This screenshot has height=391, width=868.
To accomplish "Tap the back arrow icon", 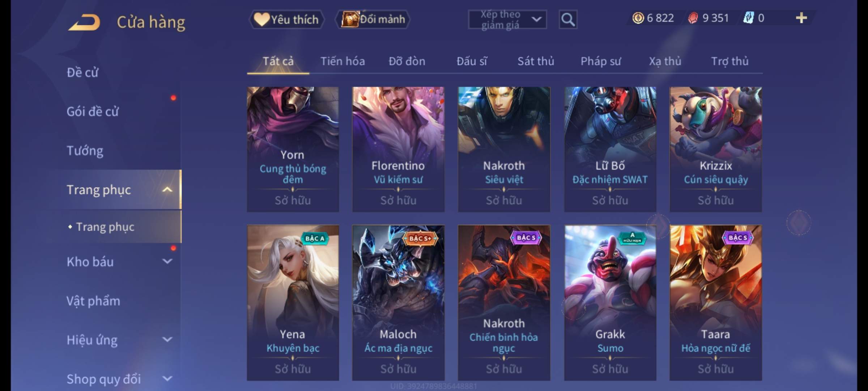I will pyautogui.click(x=84, y=22).
